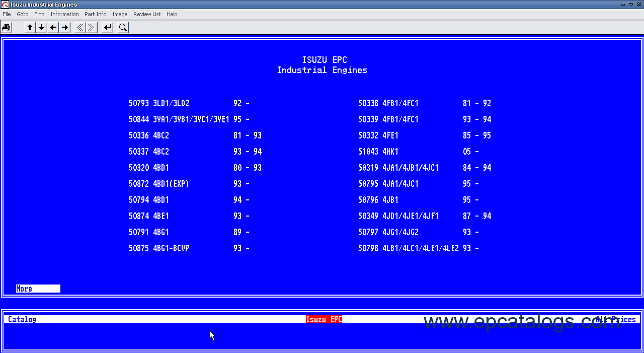Open the File menu
644x353 pixels.
click(x=7, y=14)
